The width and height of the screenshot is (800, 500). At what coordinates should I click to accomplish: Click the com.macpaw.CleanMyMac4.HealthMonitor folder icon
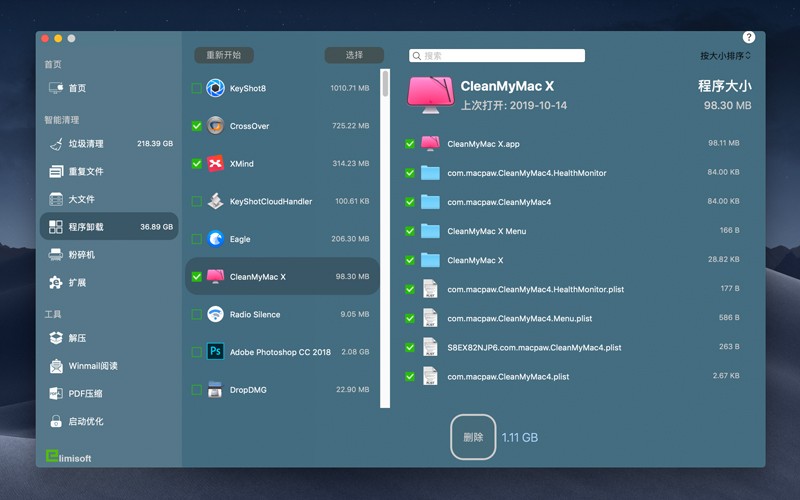point(430,172)
